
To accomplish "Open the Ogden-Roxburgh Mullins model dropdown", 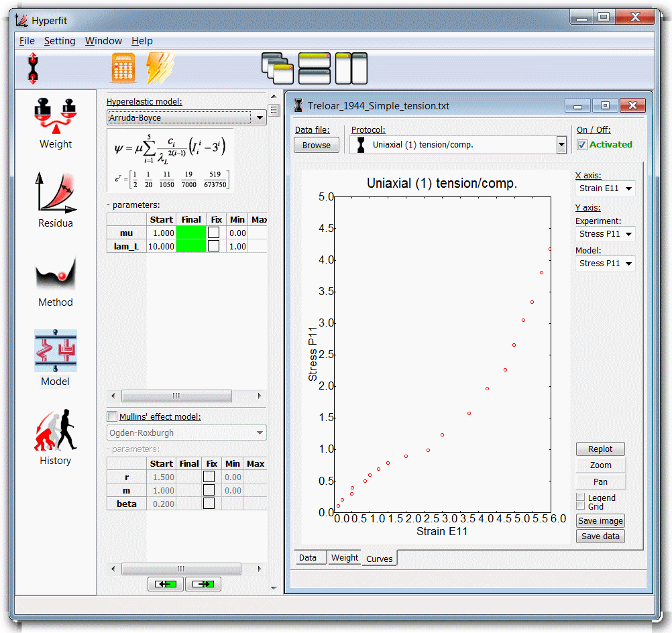I will [x=186, y=433].
